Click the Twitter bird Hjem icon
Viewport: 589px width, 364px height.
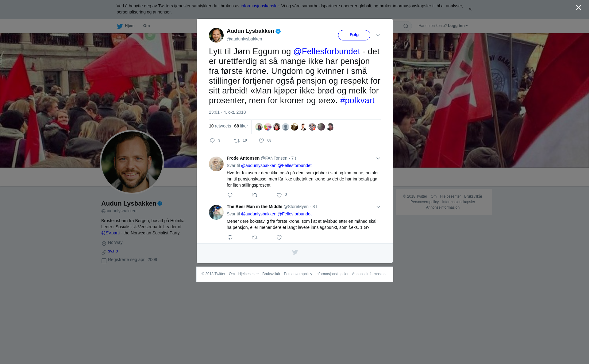click(120, 26)
